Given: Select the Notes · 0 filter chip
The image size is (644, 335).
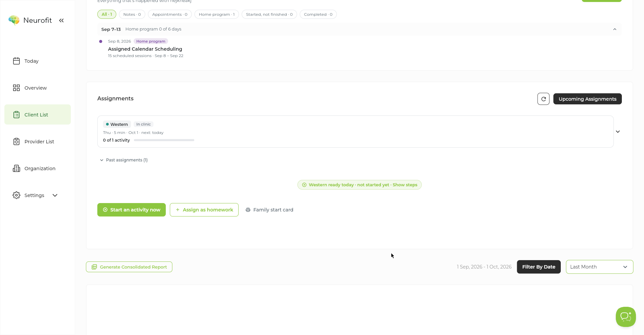Looking at the screenshot, I should [x=132, y=14].
